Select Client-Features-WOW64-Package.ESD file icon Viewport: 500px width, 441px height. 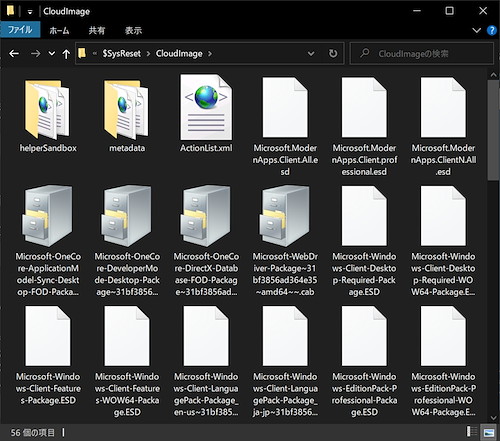click(127, 336)
